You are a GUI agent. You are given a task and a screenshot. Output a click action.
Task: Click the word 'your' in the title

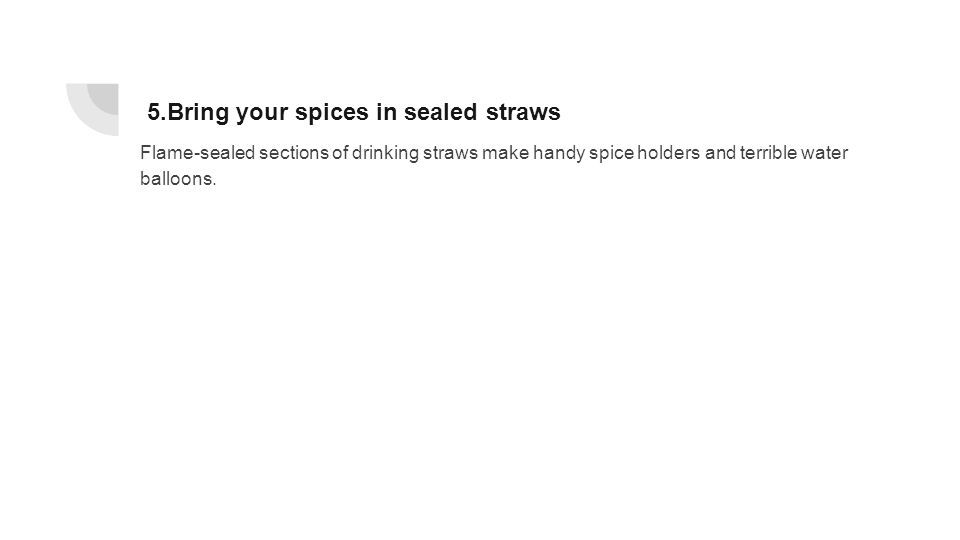(262, 112)
